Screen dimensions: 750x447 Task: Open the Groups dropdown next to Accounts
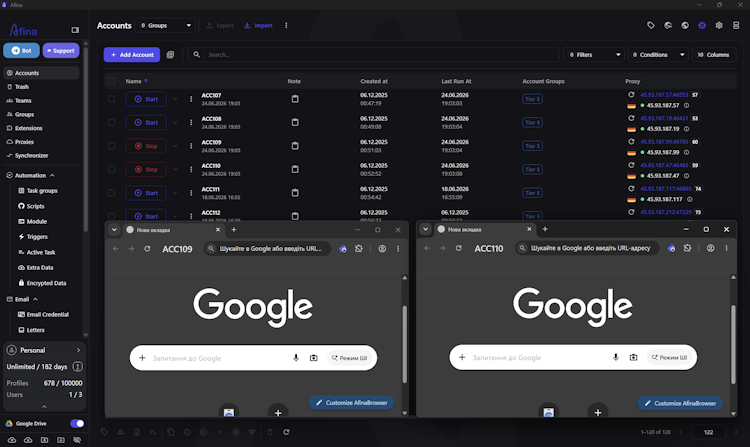coord(165,25)
